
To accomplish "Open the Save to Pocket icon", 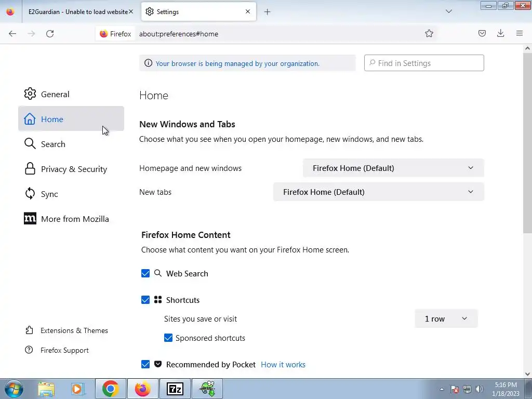I will (482, 33).
